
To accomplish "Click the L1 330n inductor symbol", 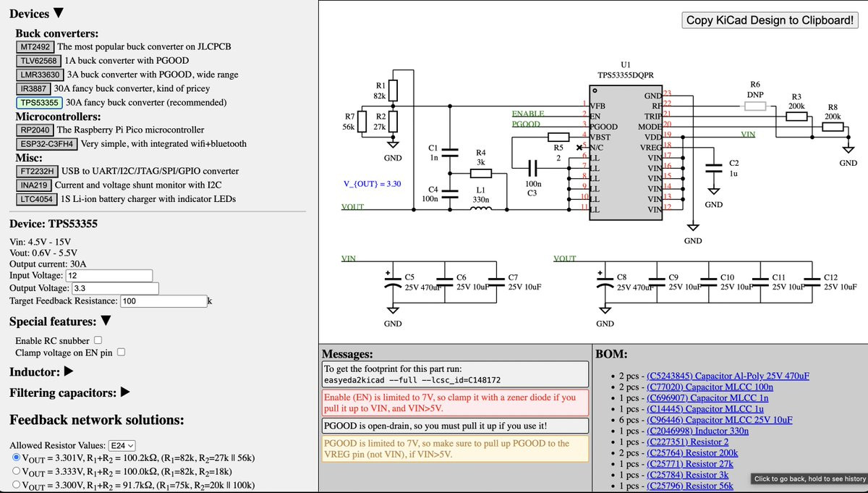I will (481, 210).
